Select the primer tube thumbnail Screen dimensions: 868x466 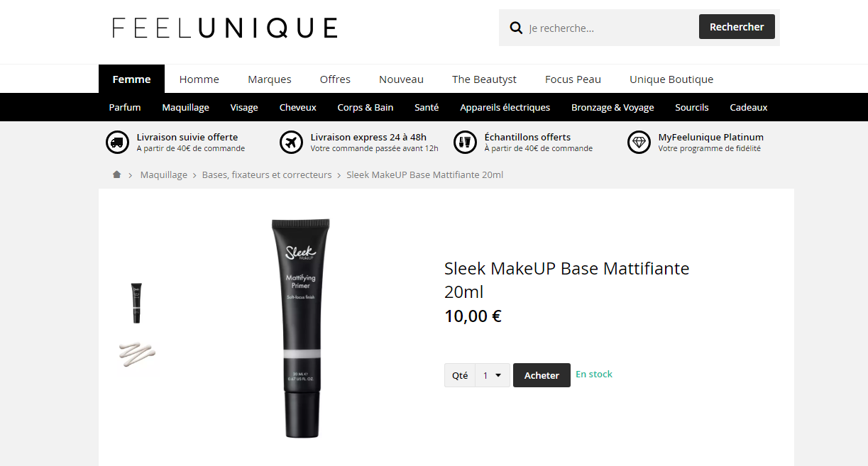coord(136,303)
